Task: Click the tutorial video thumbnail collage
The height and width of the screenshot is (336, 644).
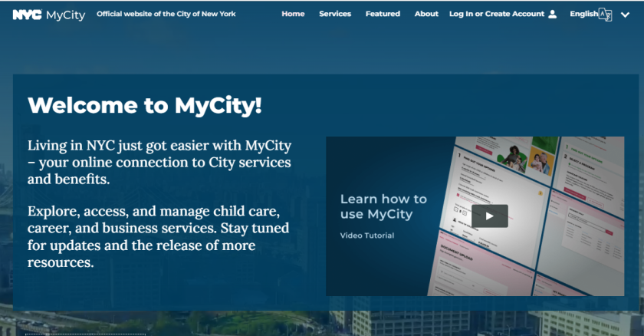Action: (x=526, y=216)
